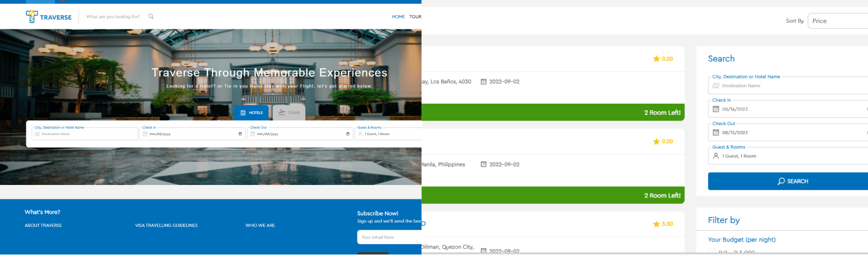The width and height of the screenshot is (868, 257).
Task: Click the magnifier icon in top search
Action: [x=151, y=16]
